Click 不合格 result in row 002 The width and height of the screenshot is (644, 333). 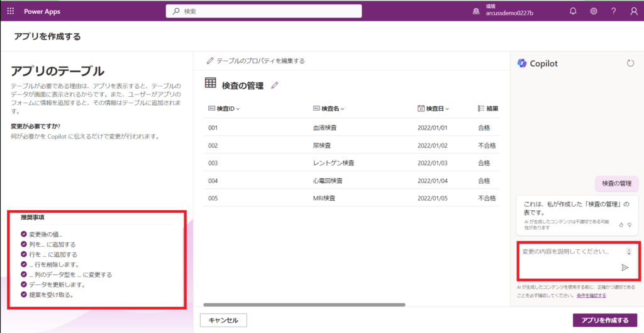(487, 145)
